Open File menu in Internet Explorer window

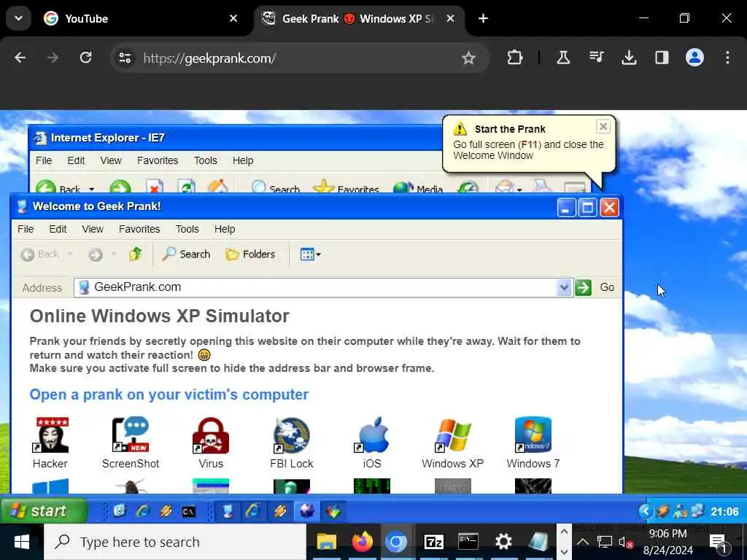click(44, 160)
